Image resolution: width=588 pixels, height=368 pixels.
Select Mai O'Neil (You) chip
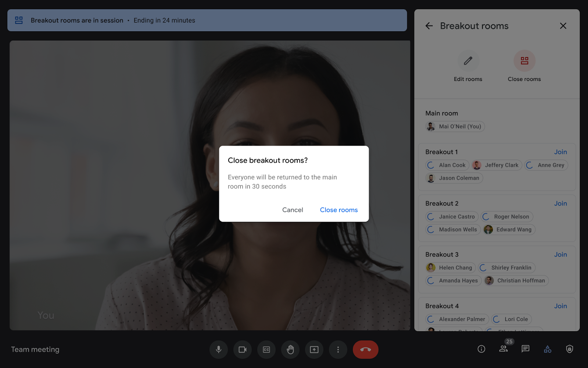(455, 127)
